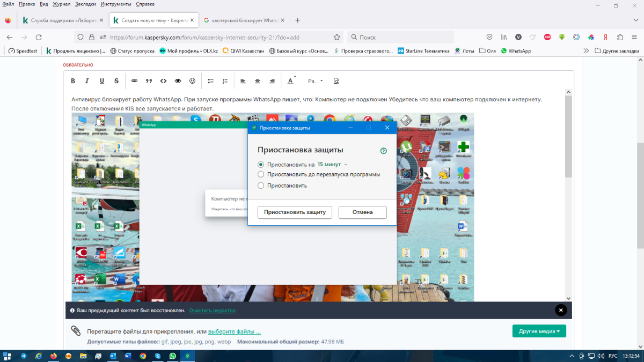Toggle bold formatting
Image resolution: width=644 pixels, height=362 pixels.
click(73, 81)
